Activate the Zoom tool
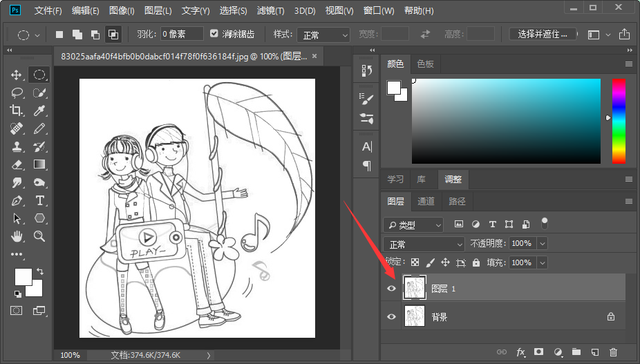Screen dimensions: 640x364 tap(39, 236)
